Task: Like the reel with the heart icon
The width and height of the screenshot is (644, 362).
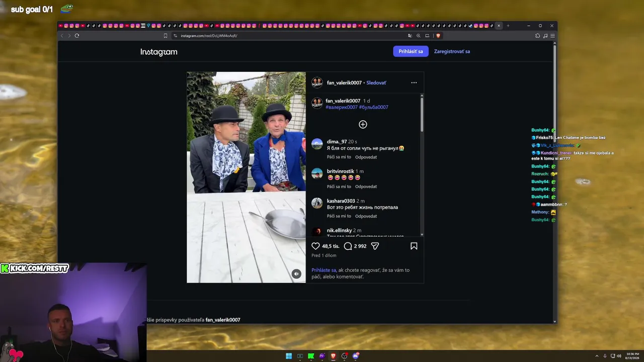Action: 315,246
